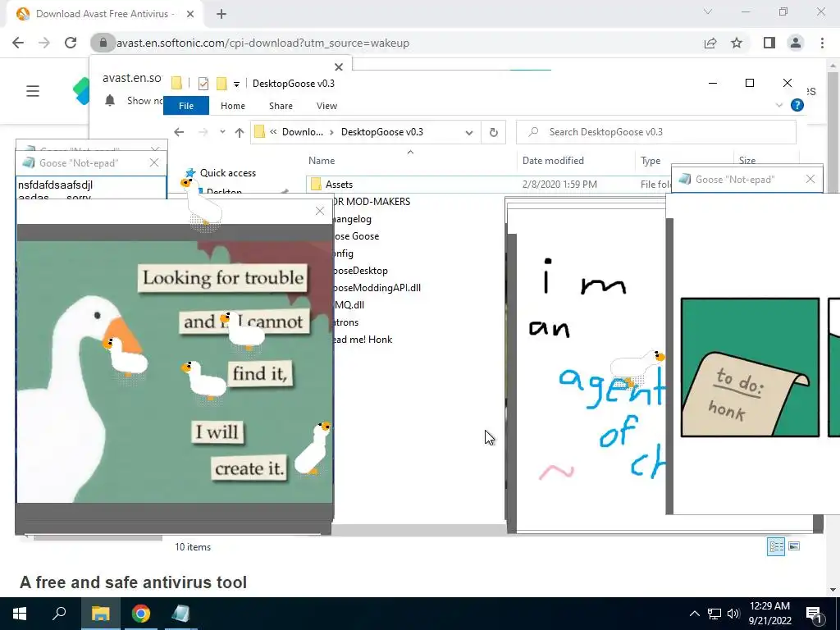Open network status tray icon
Image resolution: width=840 pixels, height=630 pixels.
point(714,614)
